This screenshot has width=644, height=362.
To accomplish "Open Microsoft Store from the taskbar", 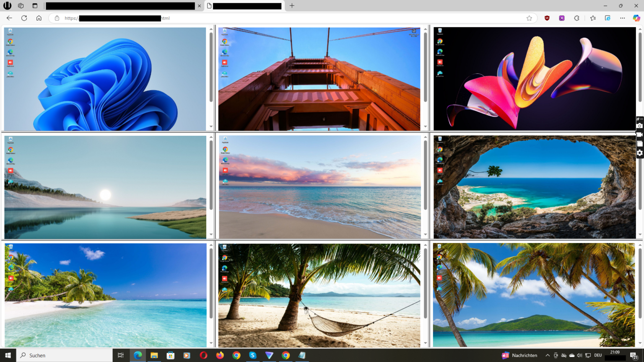I will tap(170, 355).
